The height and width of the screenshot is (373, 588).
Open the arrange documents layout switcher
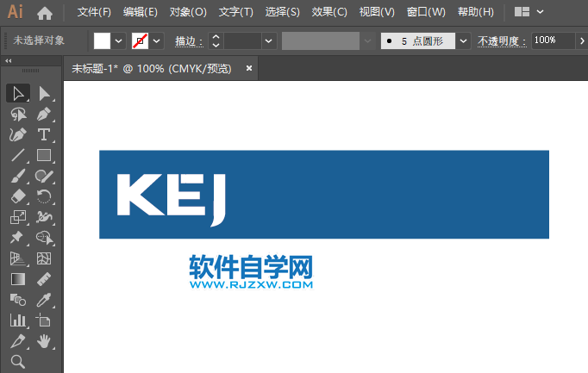pos(529,12)
